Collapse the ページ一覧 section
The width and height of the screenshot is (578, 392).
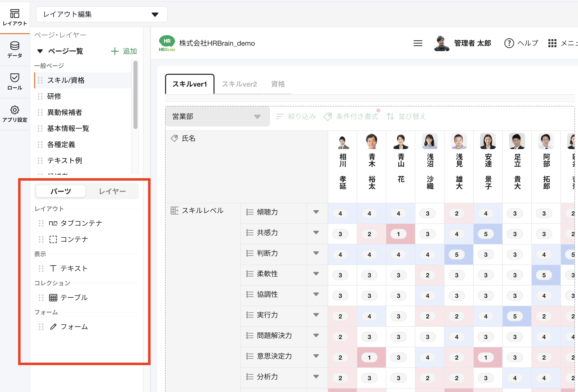pos(40,51)
